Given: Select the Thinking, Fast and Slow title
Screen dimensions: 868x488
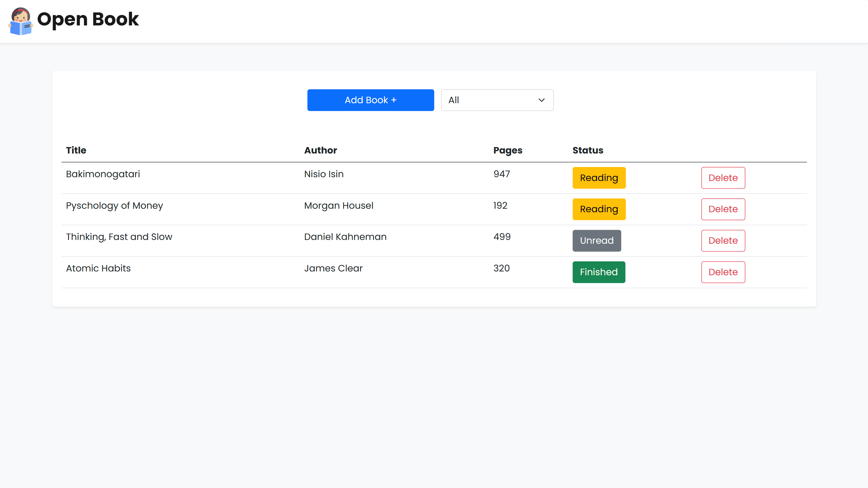Looking at the screenshot, I should pyautogui.click(x=119, y=237).
